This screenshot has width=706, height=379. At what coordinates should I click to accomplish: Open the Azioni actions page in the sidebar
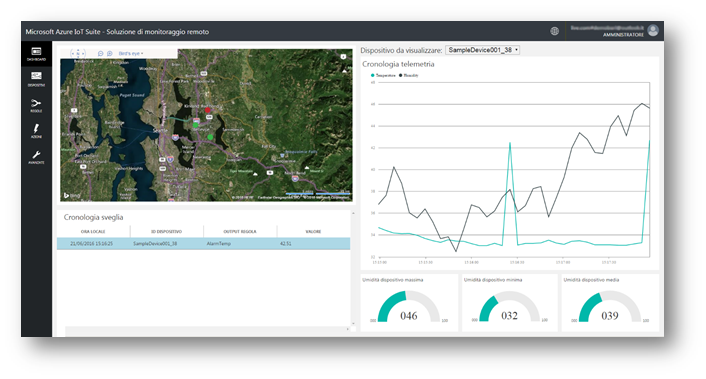coord(36,131)
